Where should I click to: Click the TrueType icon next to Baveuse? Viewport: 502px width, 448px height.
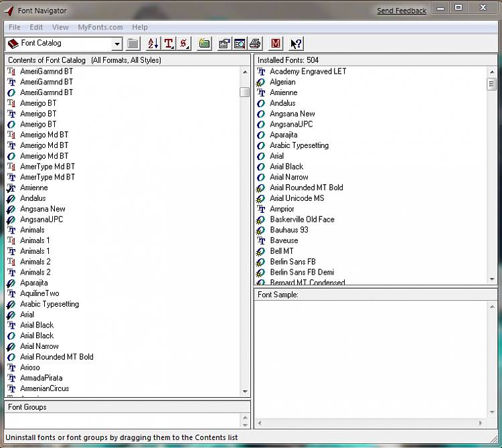(261, 241)
